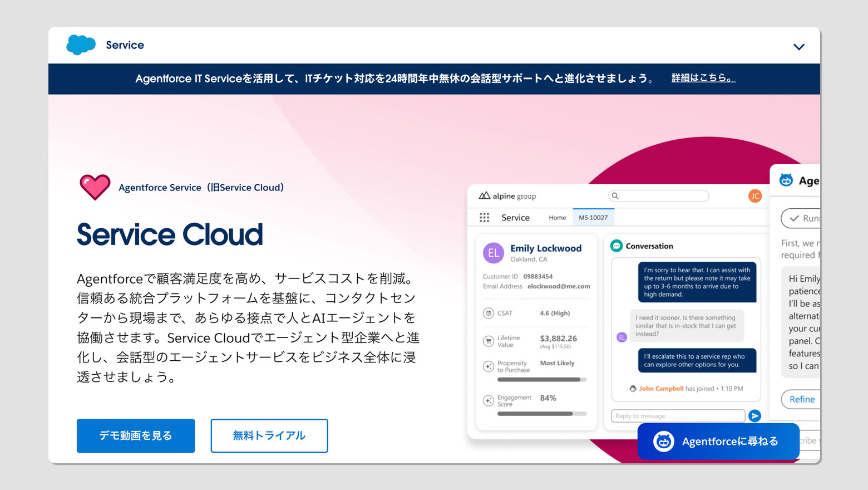Click the alpine group mountain logo
868x490 pixels.
485,195
